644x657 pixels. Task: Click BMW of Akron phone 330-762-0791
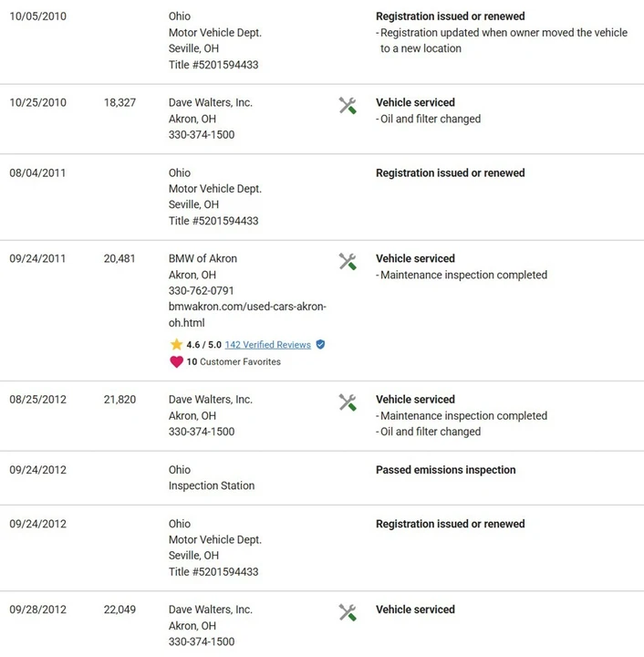pos(201,291)
